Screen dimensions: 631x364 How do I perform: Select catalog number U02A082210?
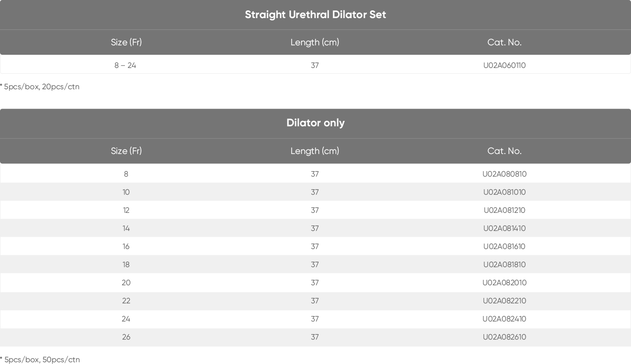click(504, 301)
